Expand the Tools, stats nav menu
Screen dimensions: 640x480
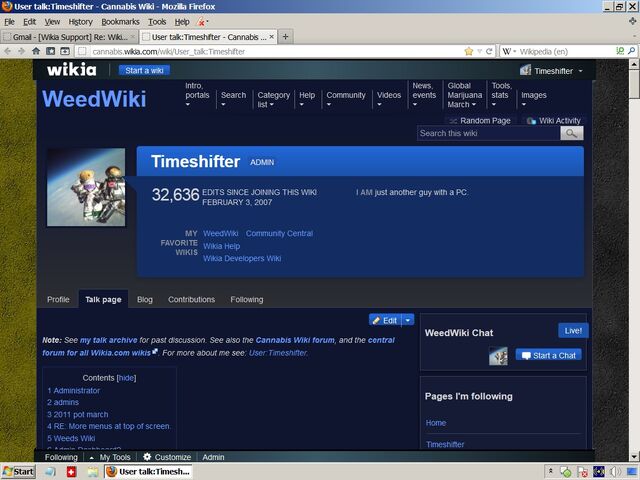(x=501, y=95)
